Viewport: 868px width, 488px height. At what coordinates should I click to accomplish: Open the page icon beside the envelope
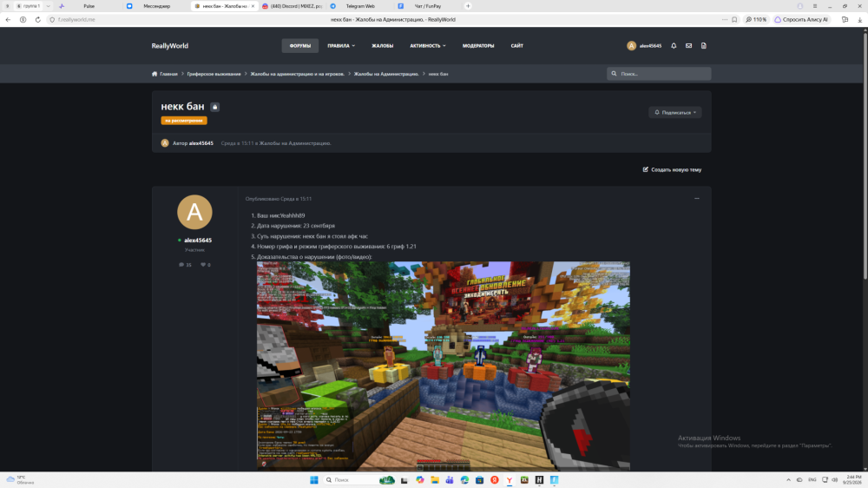(x=704, y=46)
